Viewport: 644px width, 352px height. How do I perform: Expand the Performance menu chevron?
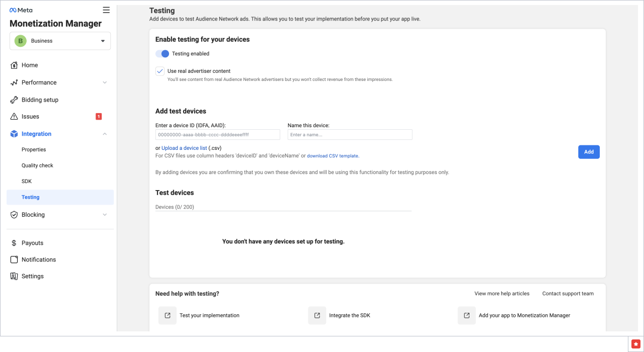(x=105, y=82)
